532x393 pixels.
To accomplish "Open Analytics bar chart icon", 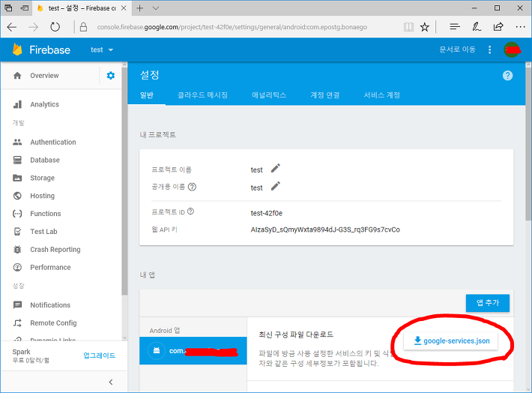I will pyautogui.click(x=17, y=104).
